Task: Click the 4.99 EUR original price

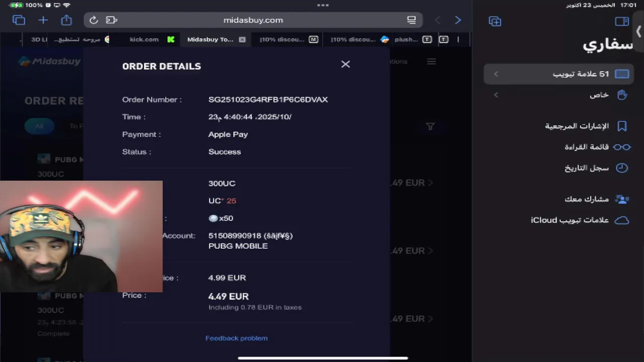Action: pyautogui.click(x=227, y=278)
